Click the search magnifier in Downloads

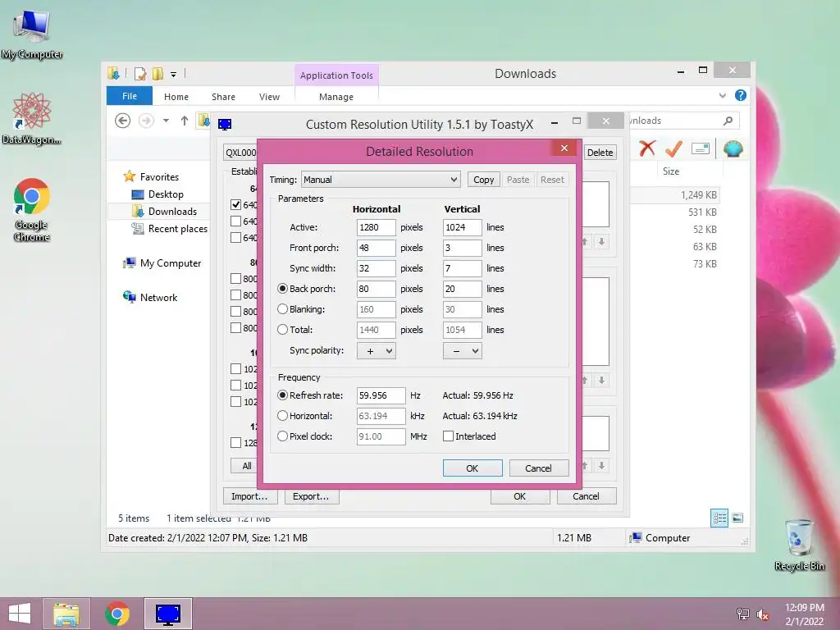(728, 121)
